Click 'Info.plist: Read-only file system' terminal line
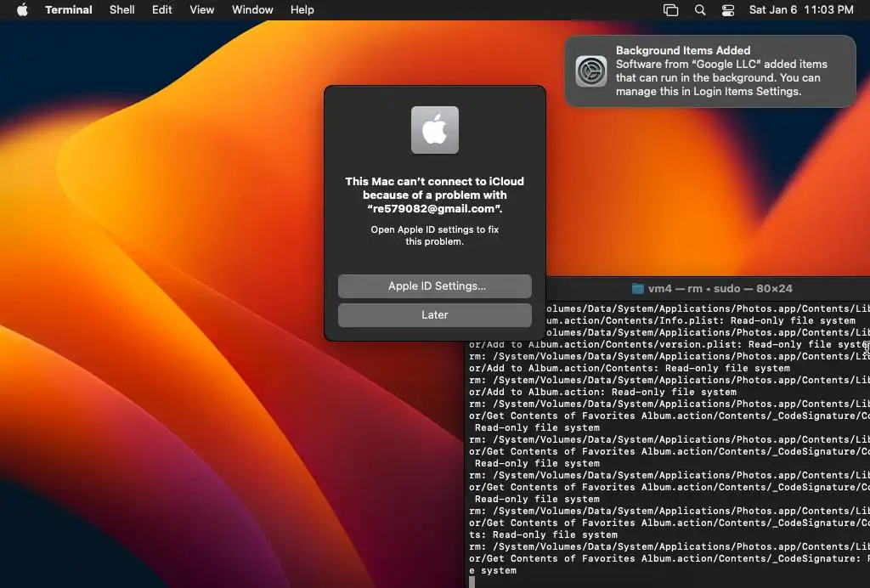 click(x=701, y=320)
